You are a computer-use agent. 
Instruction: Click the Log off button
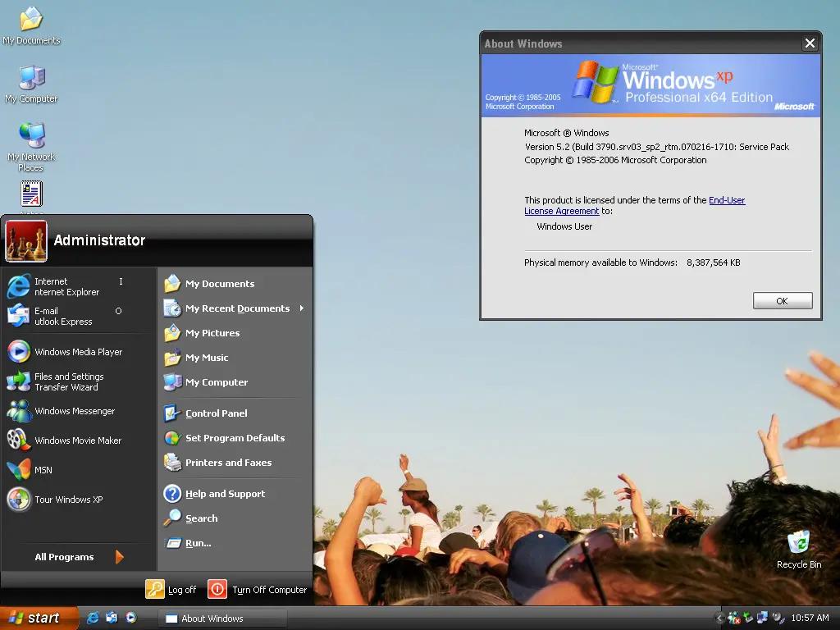click(171, 589)
